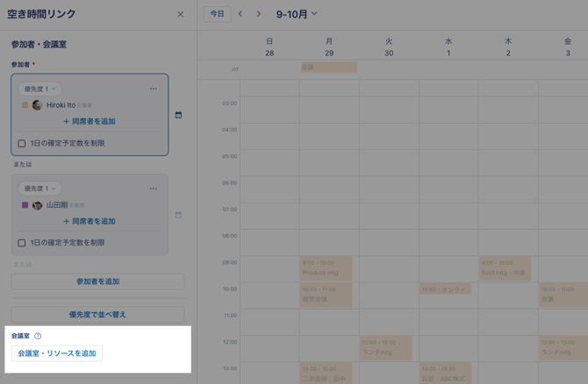Go to the previous week
Viewport: 588px width, 384px height.
240,14
